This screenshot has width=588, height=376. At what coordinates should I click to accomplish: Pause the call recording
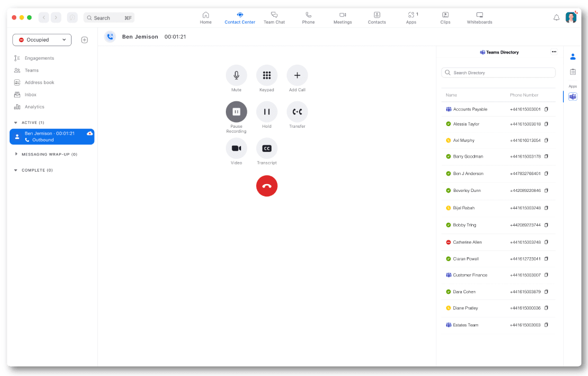[237, 111]
